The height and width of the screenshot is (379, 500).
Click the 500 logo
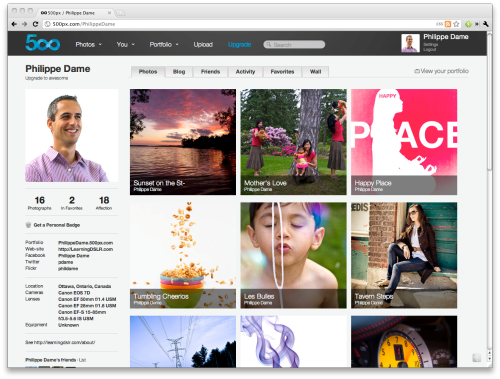pos(43,43)
